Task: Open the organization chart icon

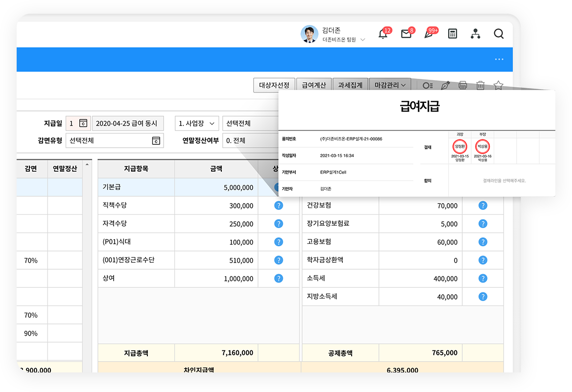Action: click(476, 34)
